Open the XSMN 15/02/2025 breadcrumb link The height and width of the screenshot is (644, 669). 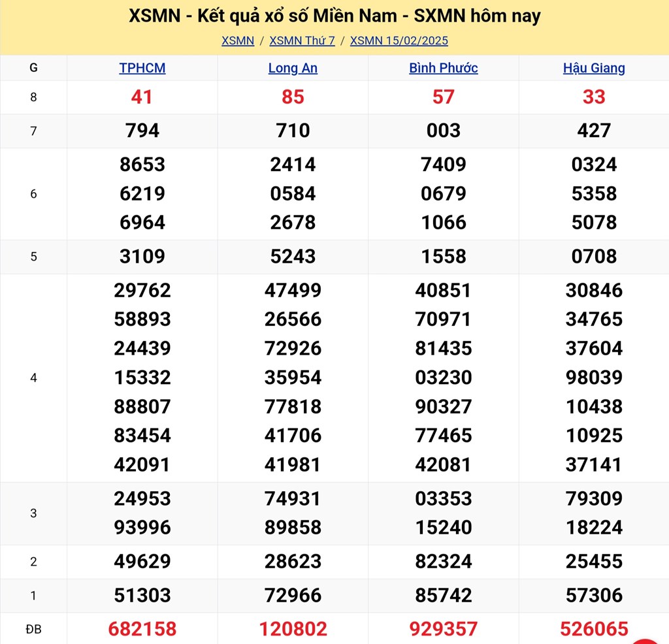click(399, 40)
